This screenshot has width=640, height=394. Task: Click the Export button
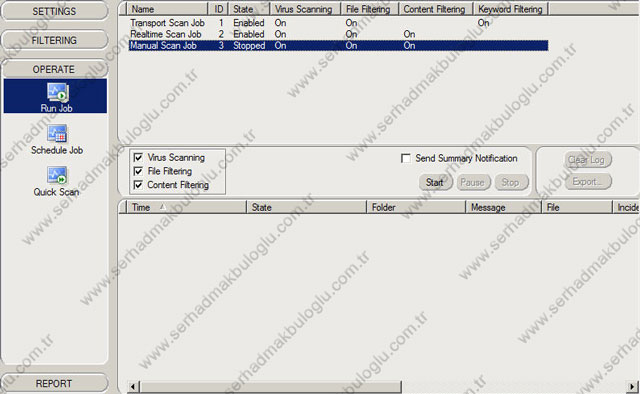(x=588, y=181)
